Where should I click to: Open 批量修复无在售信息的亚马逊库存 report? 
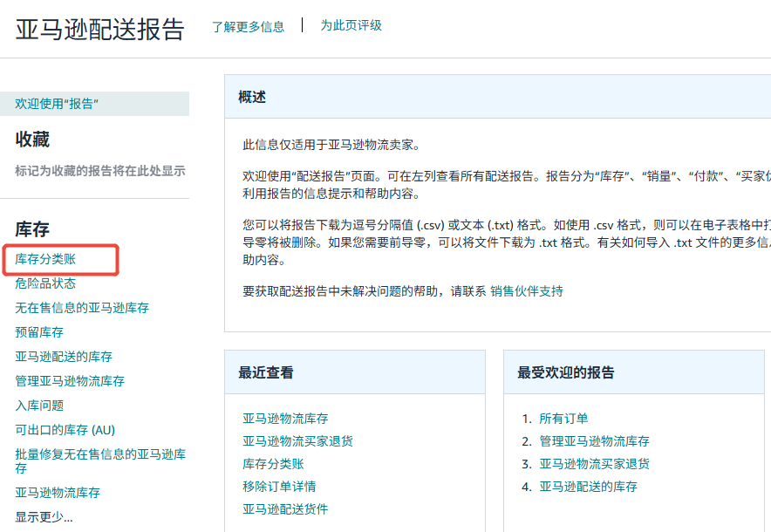pos(100,461)
